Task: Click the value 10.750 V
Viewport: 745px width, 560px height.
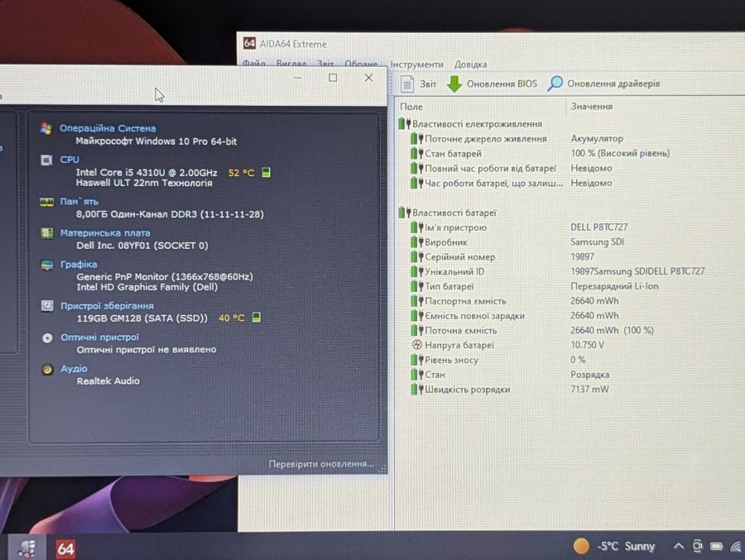Action: (587, 345)
